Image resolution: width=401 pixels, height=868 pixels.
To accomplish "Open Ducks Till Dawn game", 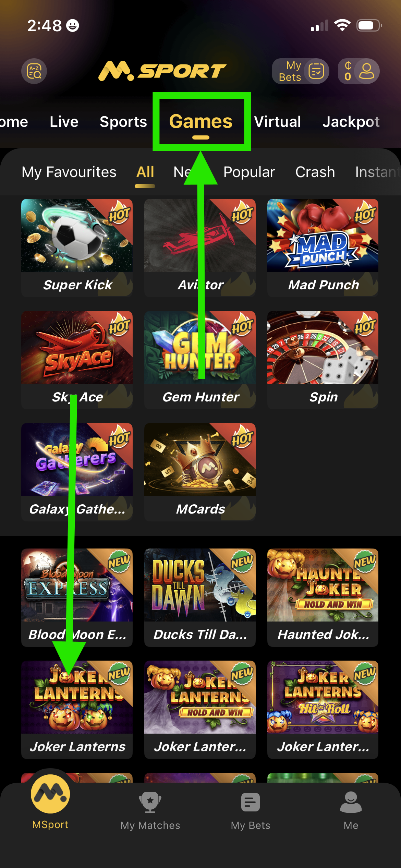I will click(200, 598).
